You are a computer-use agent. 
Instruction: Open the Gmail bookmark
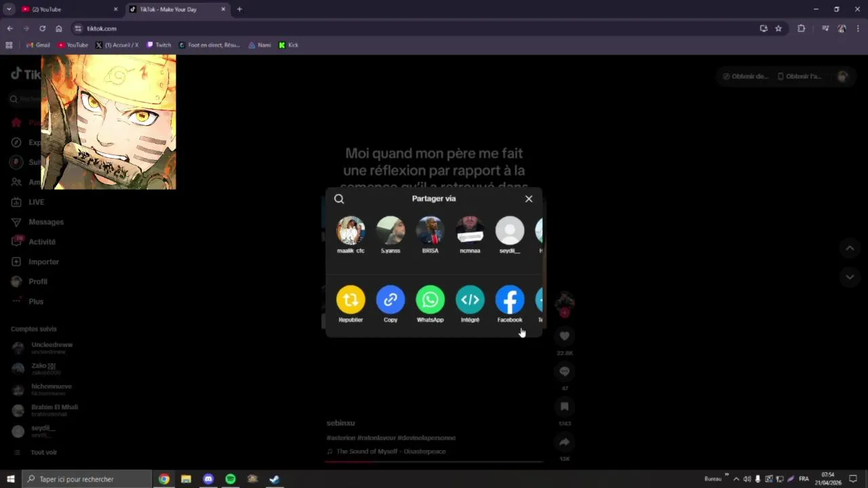point(38,45)
